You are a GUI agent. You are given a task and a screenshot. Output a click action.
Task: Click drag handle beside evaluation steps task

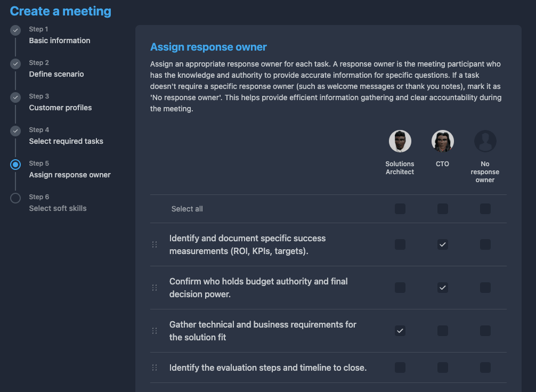(x=155, y=367)
